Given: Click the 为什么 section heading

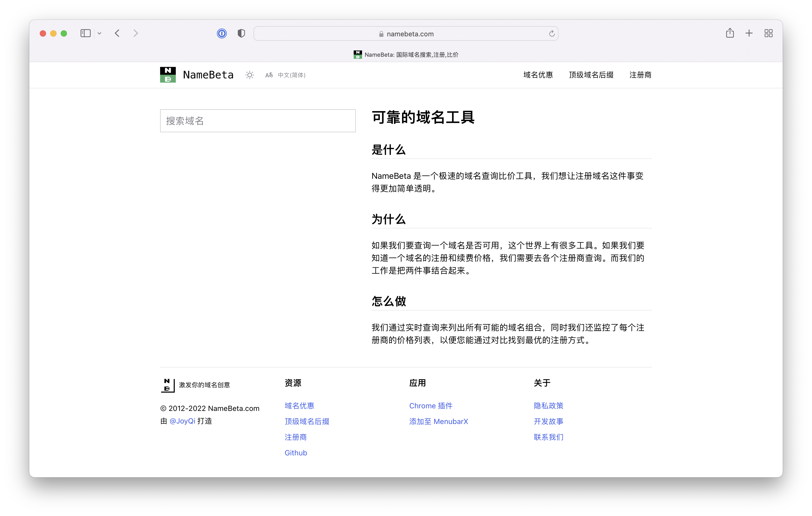Looking at the screenshot, I should (x=388, y=219).
